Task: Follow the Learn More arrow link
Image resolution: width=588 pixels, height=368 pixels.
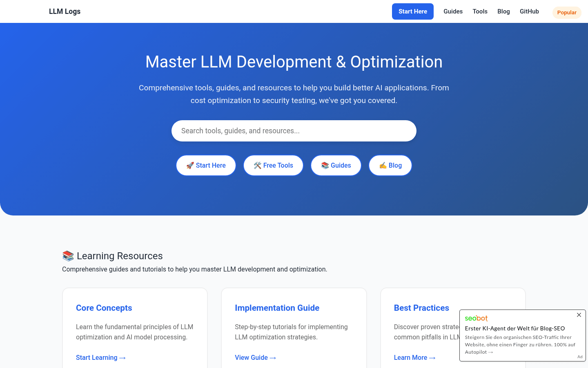Action: [414, 358]
